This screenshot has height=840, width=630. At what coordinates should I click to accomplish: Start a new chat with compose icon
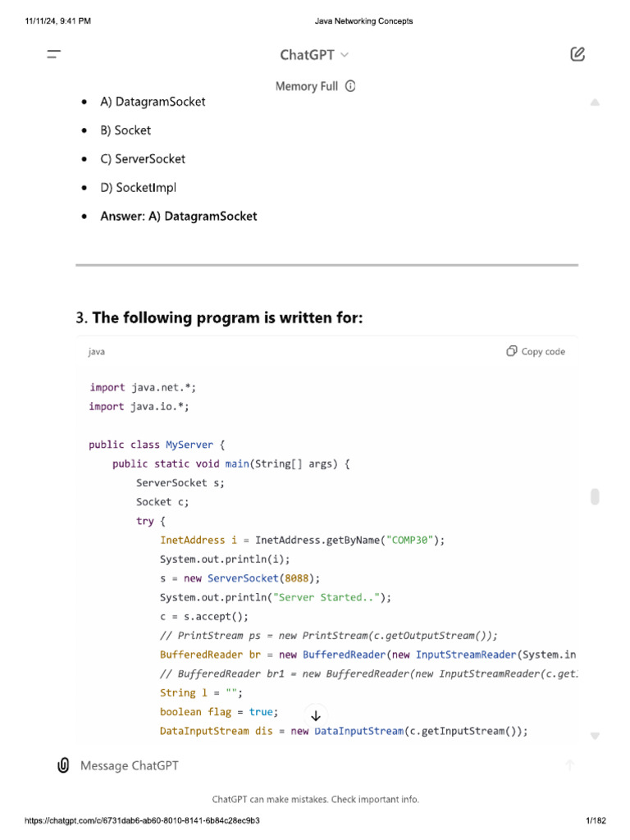click(577, 54)
